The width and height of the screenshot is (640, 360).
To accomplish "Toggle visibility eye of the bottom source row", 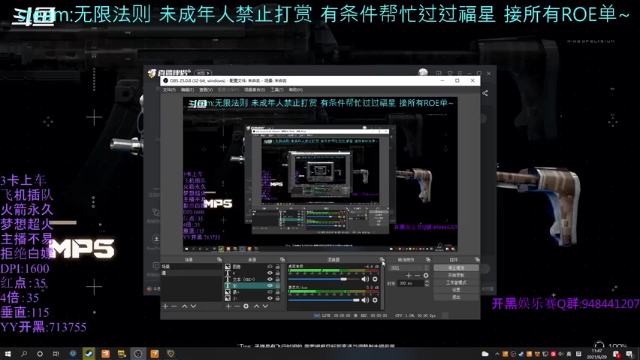I will [270, 298].
